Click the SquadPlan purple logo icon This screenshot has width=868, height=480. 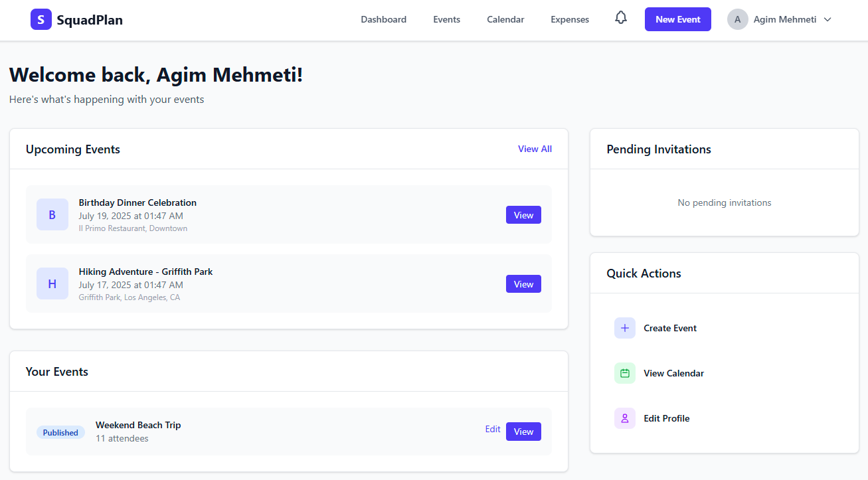pyautogui.click(x=41, y=19)
